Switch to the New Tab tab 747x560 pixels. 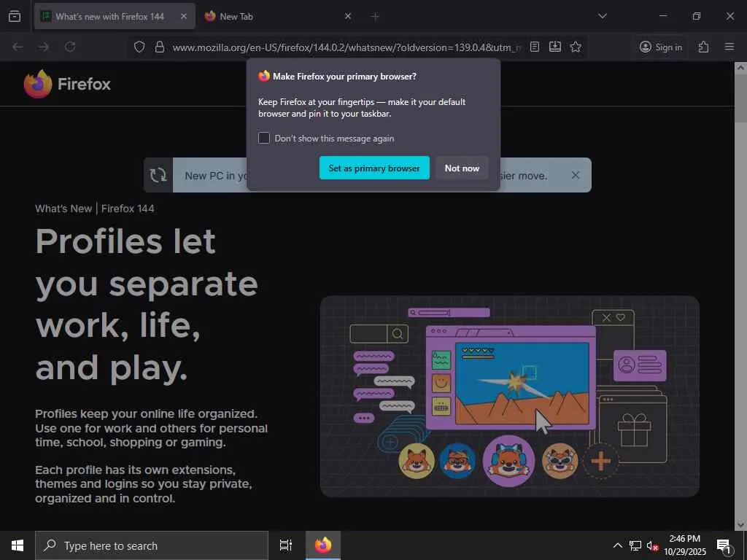coord(279,16)
